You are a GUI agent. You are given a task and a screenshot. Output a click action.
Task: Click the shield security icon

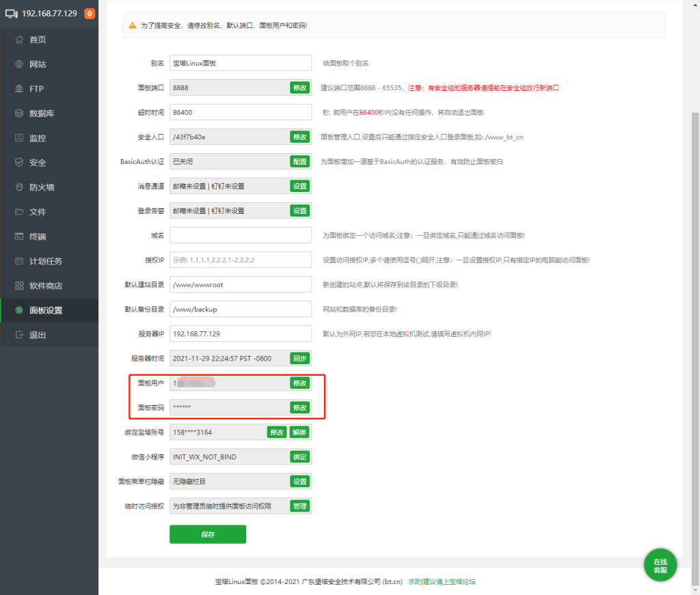pos(20,163)
